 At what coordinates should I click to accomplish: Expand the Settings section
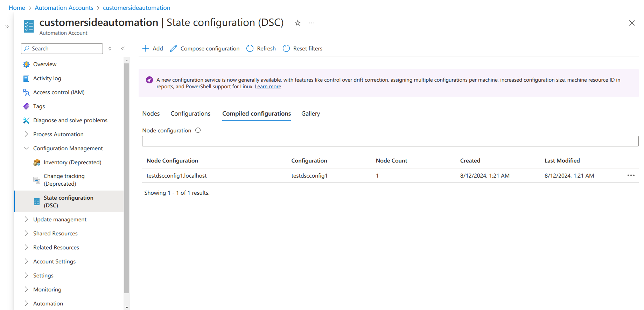click(x=26, y=275)
